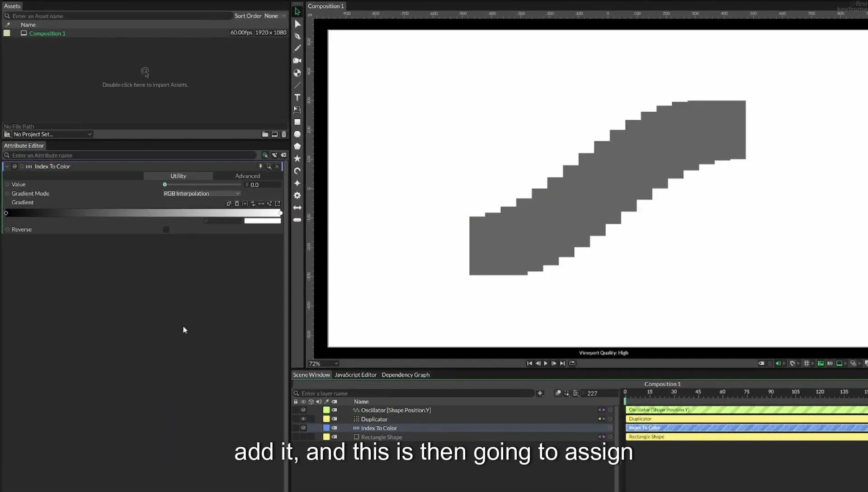Pick the Ellipse shape tool

pyautogui.click(x=297, y=134)
